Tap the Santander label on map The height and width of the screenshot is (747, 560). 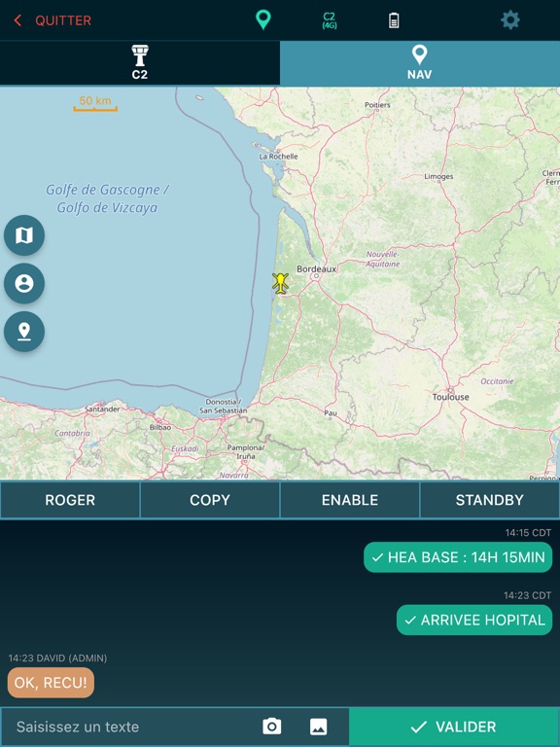tap(102, 409)
